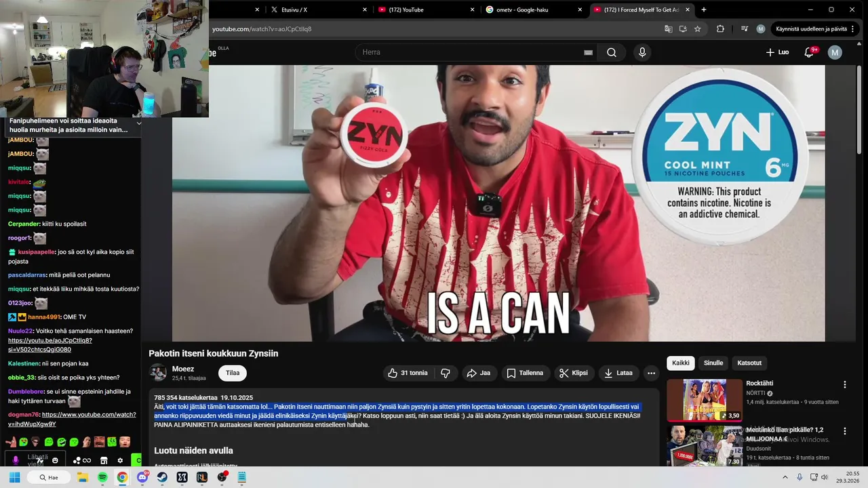Screen dimensions: 868x488
Task: Start voice search with microphone icon
Action: [642, 52]
